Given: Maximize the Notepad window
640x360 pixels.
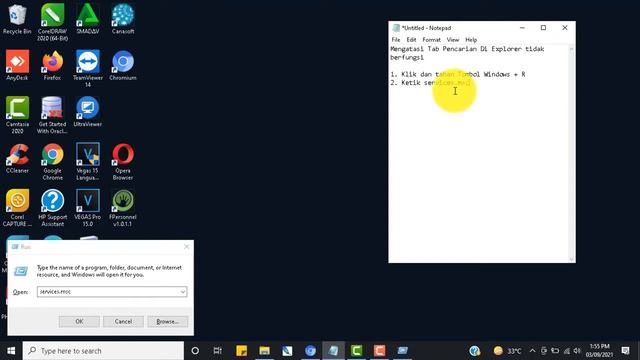Looking at the screenshot, I should coord(543,28).
